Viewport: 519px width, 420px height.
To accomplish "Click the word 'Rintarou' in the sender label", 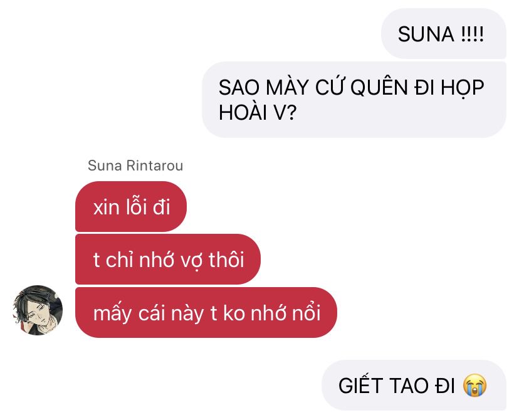I will click(155, 165).
